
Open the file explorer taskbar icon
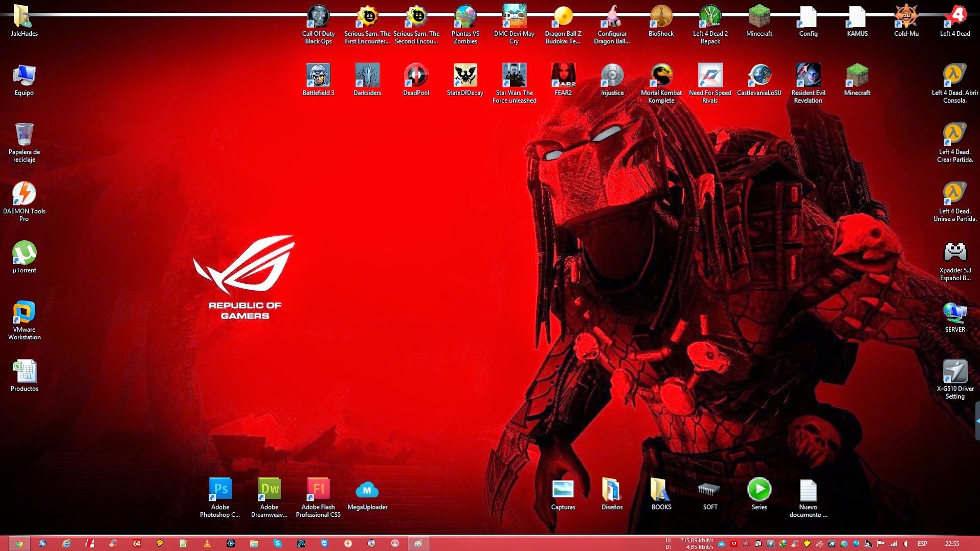[254, 543]
